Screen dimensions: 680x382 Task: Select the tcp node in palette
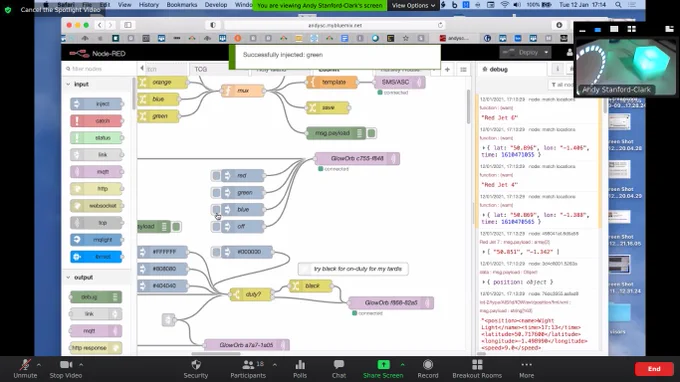tap(96, 223)
